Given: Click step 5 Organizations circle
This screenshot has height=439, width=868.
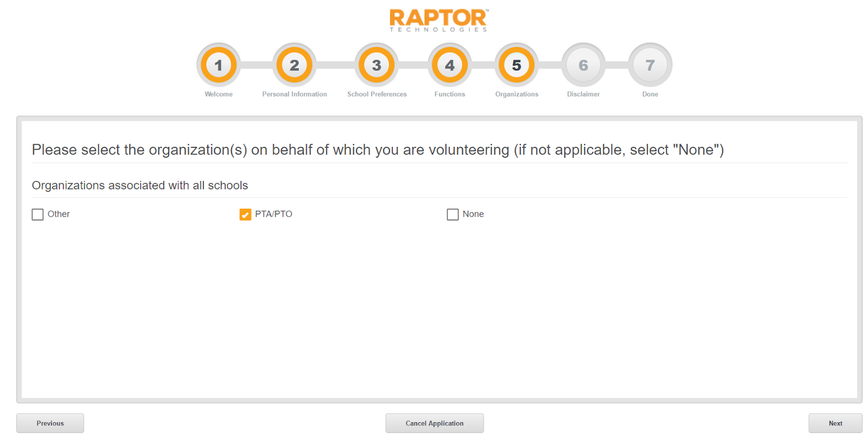Looking at the screenshot, I should click(516, 65).
